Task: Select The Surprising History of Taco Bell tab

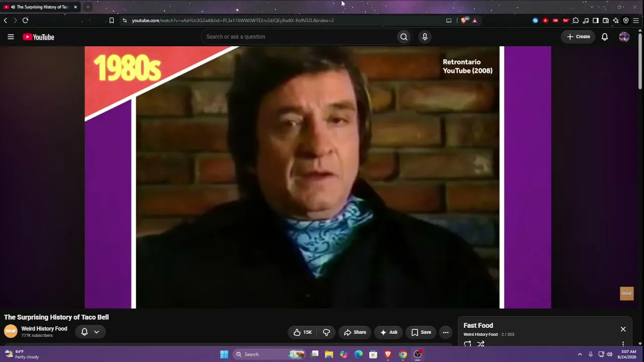Action: tap(41, 7)
